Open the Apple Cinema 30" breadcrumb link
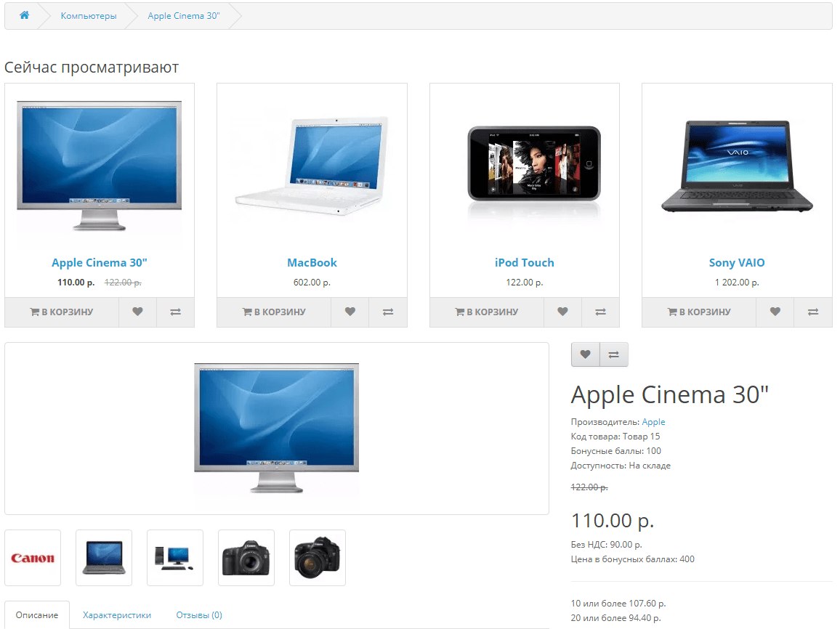 click(x=184, y=16)
